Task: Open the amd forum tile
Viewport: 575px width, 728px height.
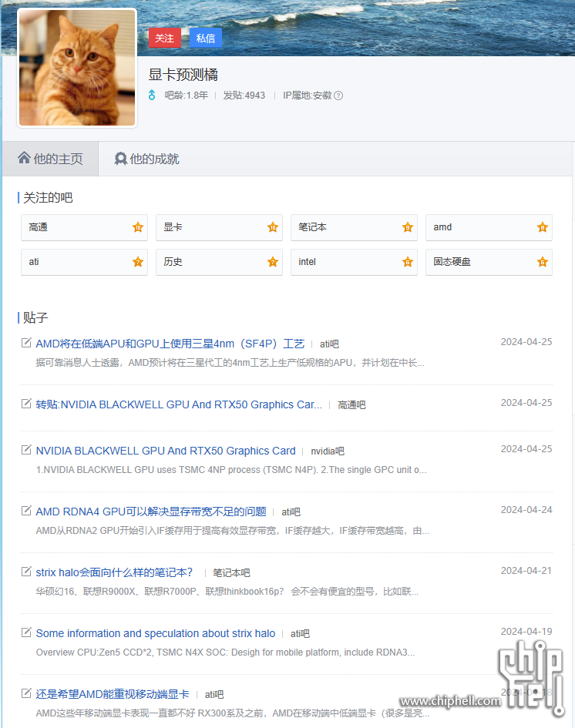Action: [489, 227]
